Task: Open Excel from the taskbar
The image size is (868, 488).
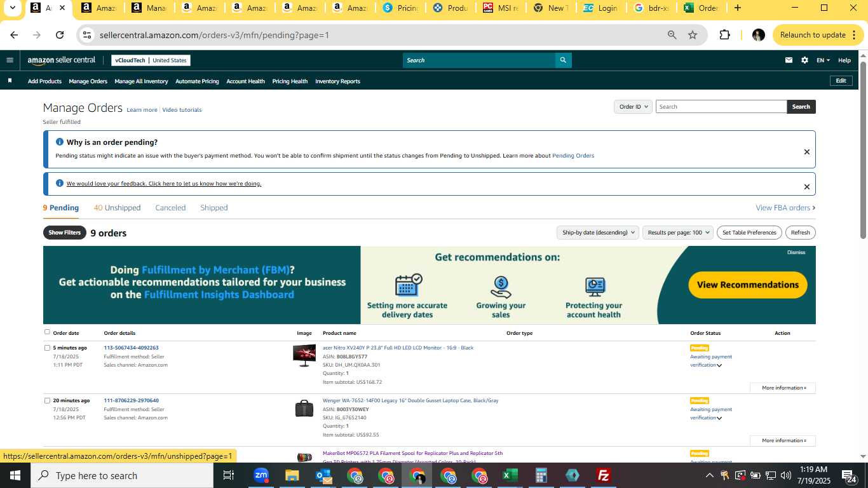Action: pos(510,475)
